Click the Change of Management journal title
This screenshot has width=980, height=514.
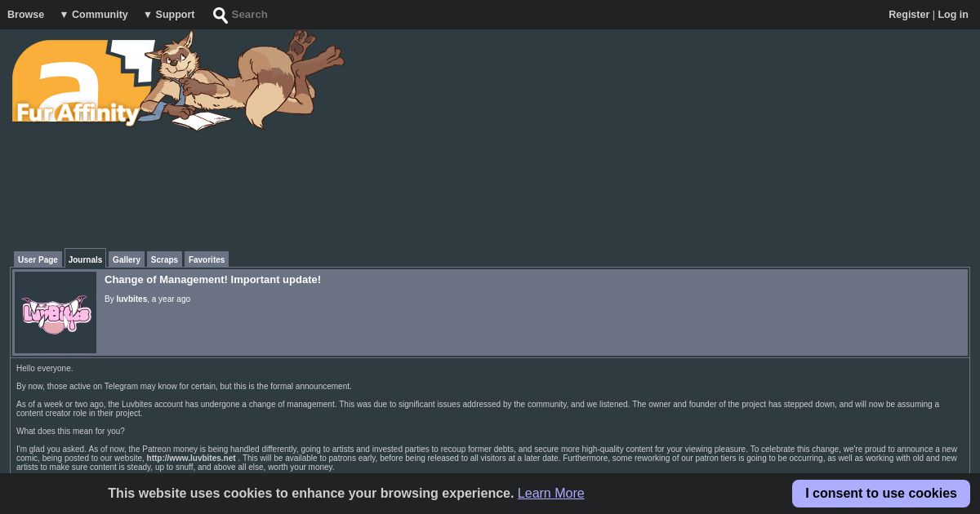212,280
